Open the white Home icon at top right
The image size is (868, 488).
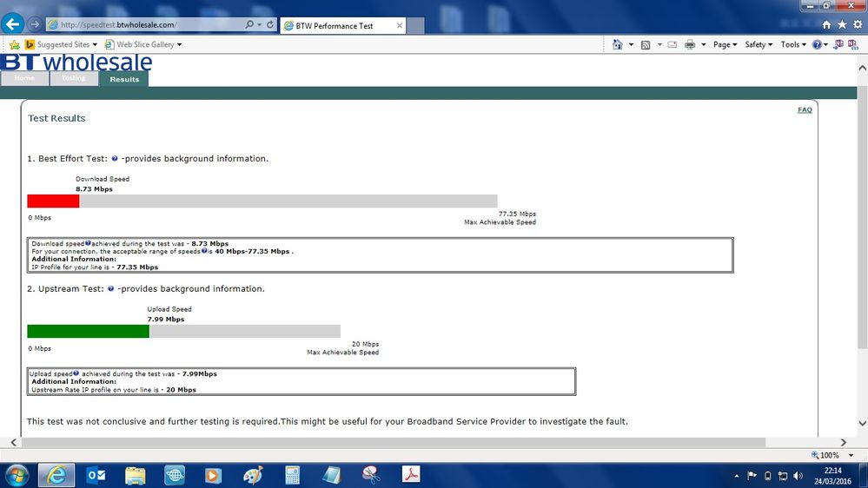click(826, 25)
